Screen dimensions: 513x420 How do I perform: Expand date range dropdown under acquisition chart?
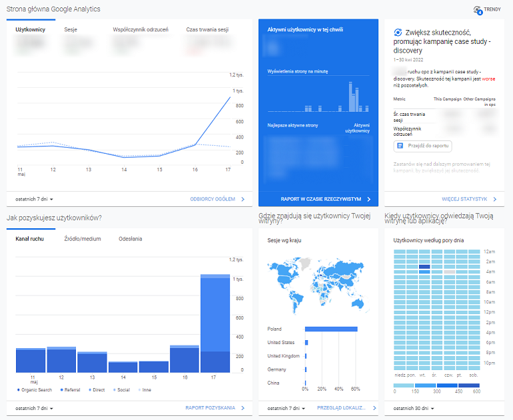(x=34, y=408)
